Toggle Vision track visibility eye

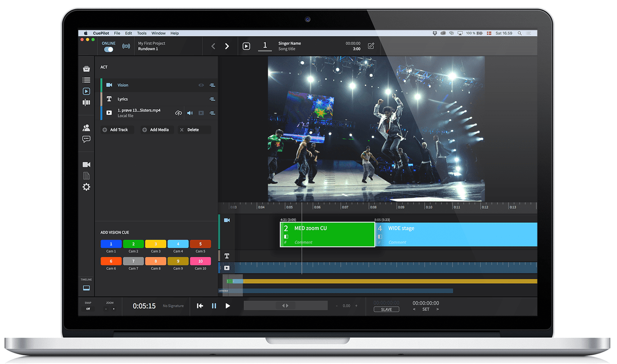coord(201,85)
